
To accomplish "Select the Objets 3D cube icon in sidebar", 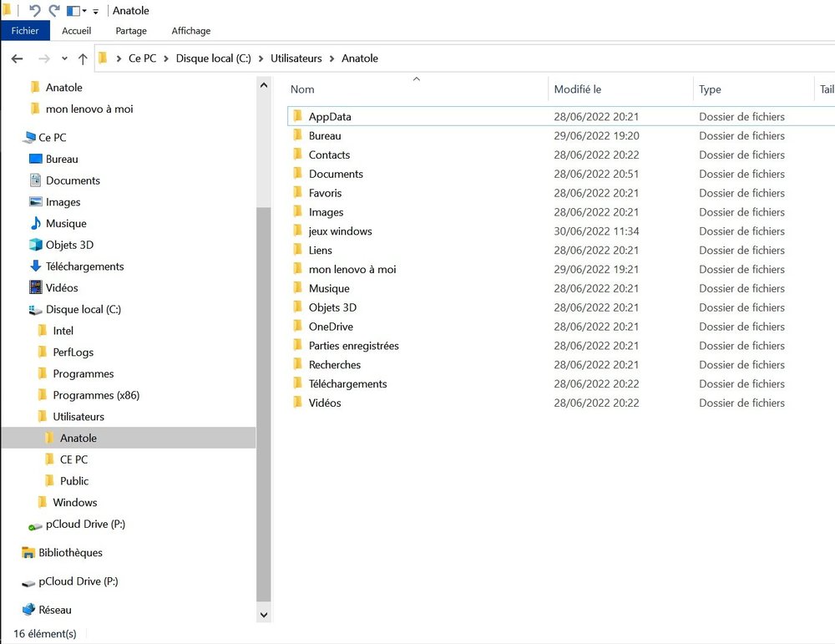I will pyautogui.click(x=35, y=245).
